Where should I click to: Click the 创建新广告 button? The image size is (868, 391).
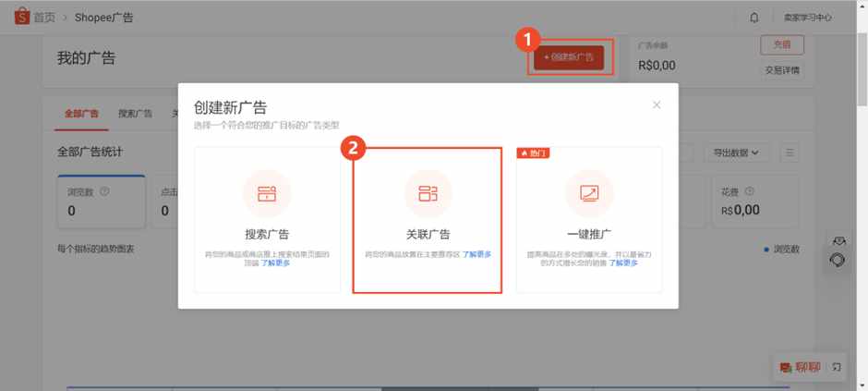click(569, 57)
